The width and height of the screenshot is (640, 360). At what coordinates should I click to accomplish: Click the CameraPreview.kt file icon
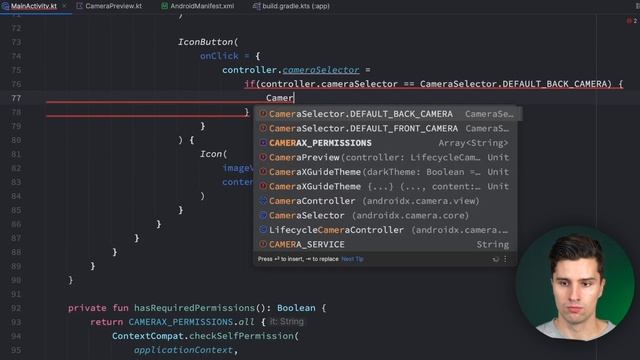tap(80, 6)
